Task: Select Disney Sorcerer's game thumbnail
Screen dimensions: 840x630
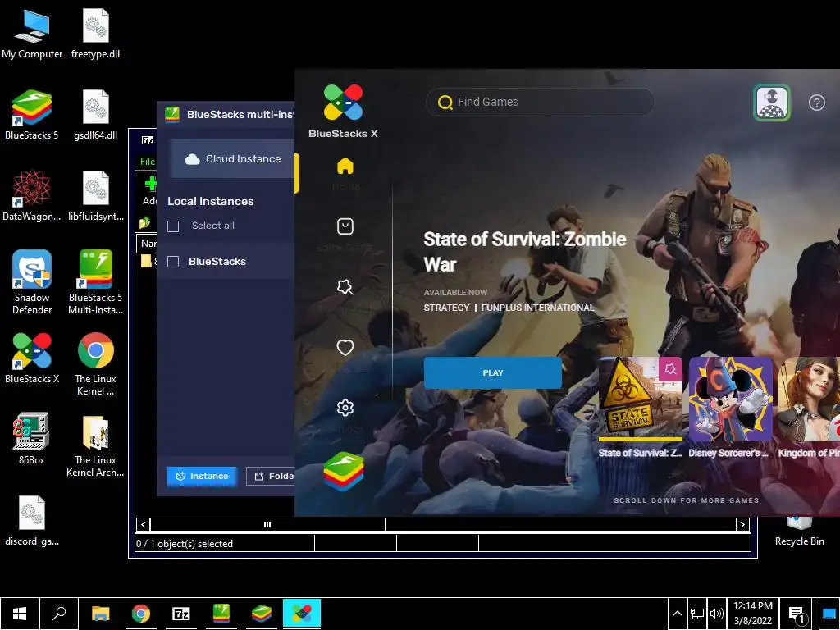Action: coord(731,399)
